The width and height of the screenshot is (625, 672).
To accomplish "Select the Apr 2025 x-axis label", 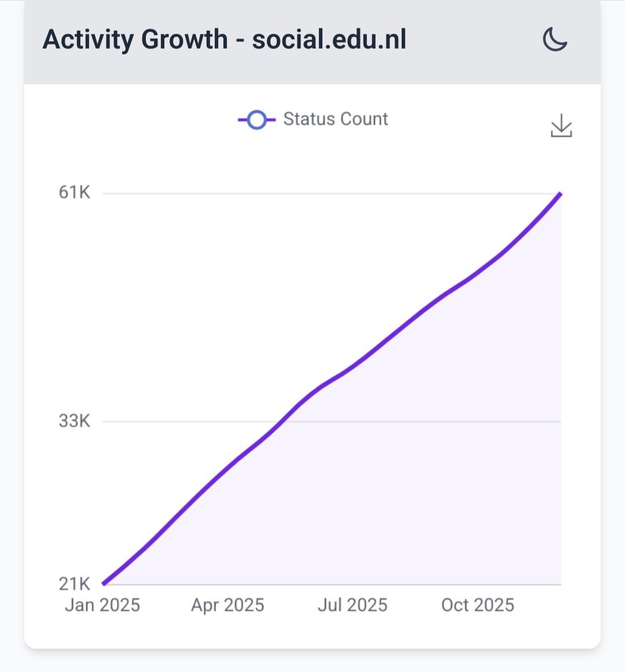I will click(x=227, y=605).
